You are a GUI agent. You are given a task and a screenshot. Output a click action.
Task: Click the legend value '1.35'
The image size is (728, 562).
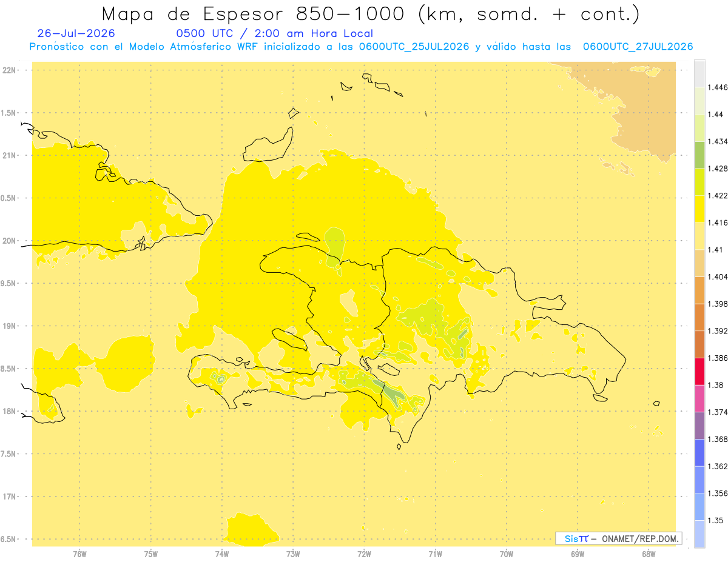coord(716,520)
